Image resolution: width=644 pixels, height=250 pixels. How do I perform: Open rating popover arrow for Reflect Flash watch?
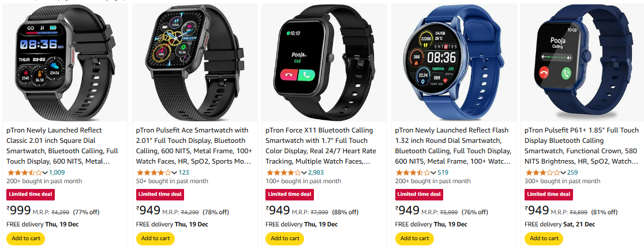pyautogui.click(x=433, y=173)
